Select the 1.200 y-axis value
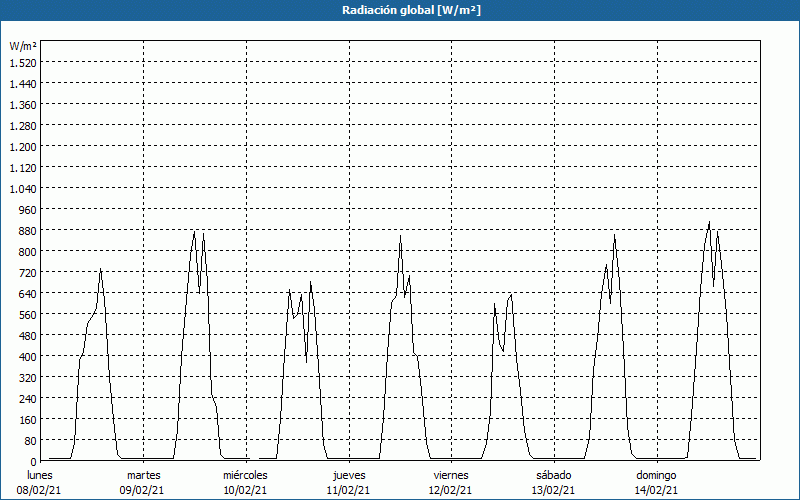The image size is (800, 500). pyautogui.click(x=23, y=146)
